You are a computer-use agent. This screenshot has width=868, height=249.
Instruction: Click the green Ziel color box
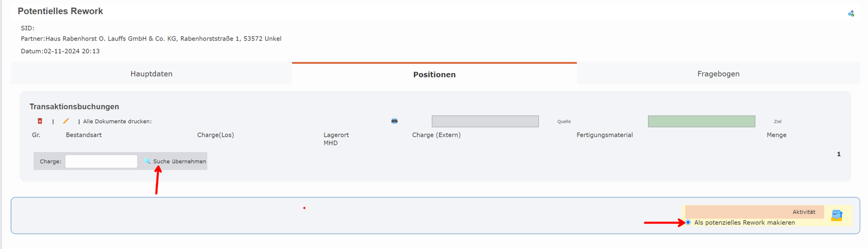tap(701, 121)
